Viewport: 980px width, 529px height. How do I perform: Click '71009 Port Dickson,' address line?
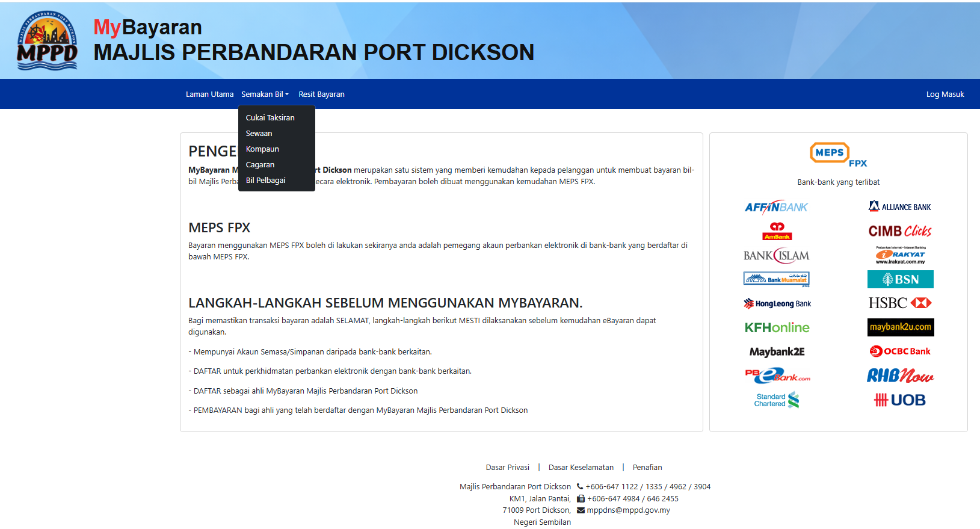tap(537, 510)
